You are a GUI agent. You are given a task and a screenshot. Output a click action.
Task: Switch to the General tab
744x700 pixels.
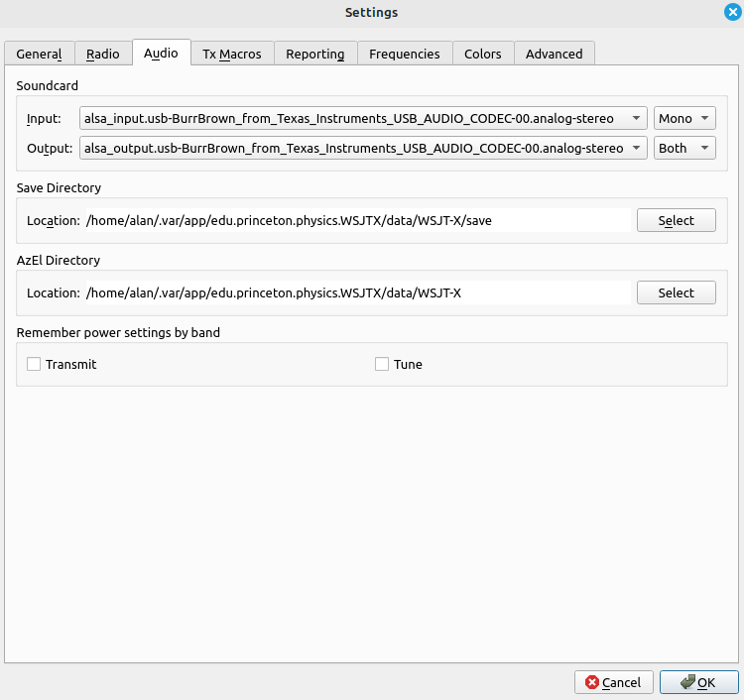39,54
